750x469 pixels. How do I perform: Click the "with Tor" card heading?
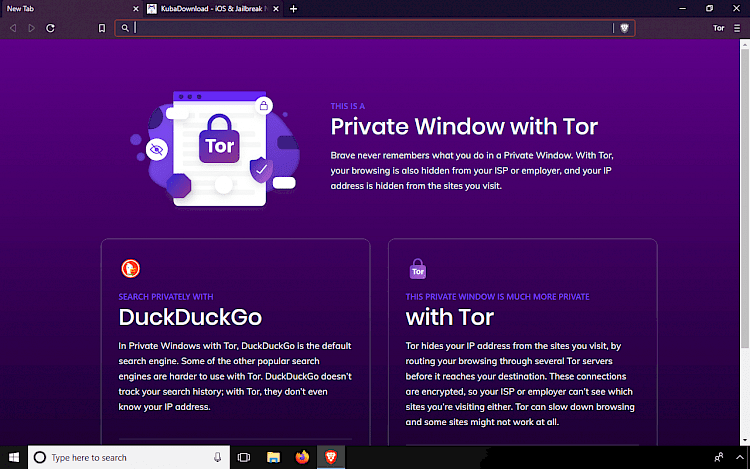coord(450,317)
